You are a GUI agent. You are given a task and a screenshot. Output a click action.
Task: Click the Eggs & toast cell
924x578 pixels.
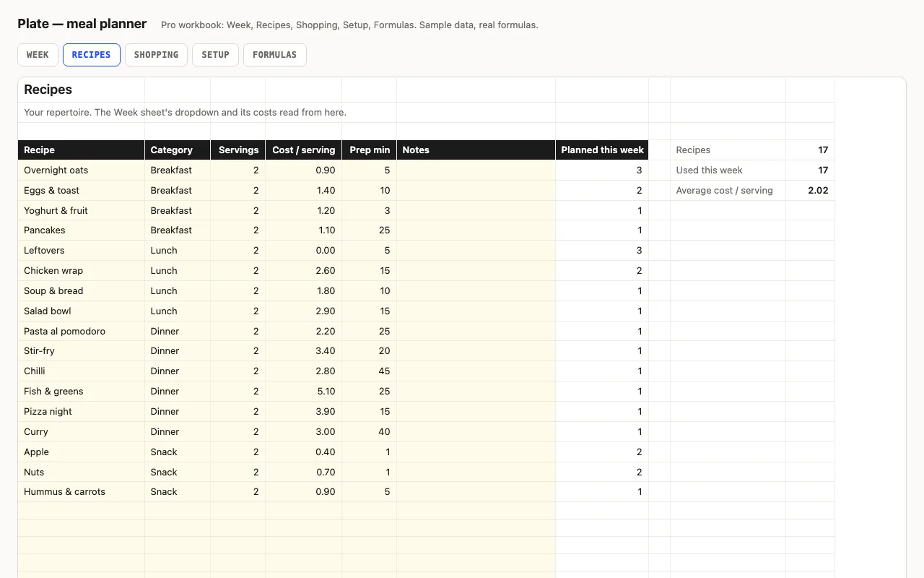pyautogui.click(x=82, y=191)
